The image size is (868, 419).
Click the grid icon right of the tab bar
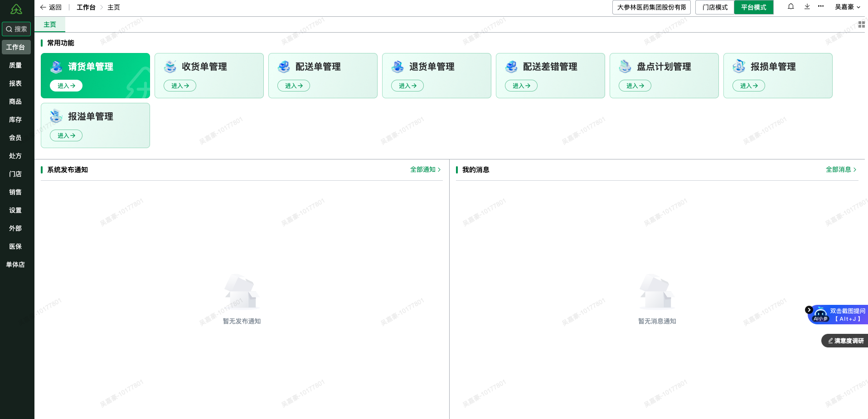coord(862,24)
